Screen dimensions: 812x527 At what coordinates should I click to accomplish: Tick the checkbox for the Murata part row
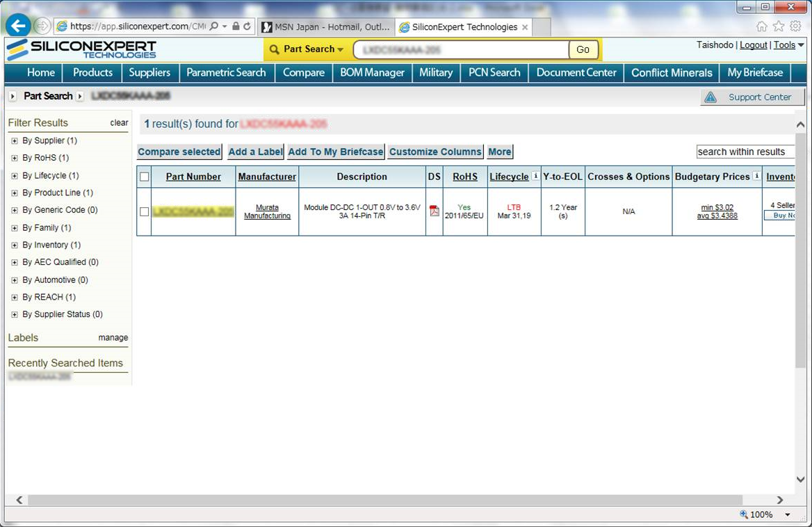145,211
